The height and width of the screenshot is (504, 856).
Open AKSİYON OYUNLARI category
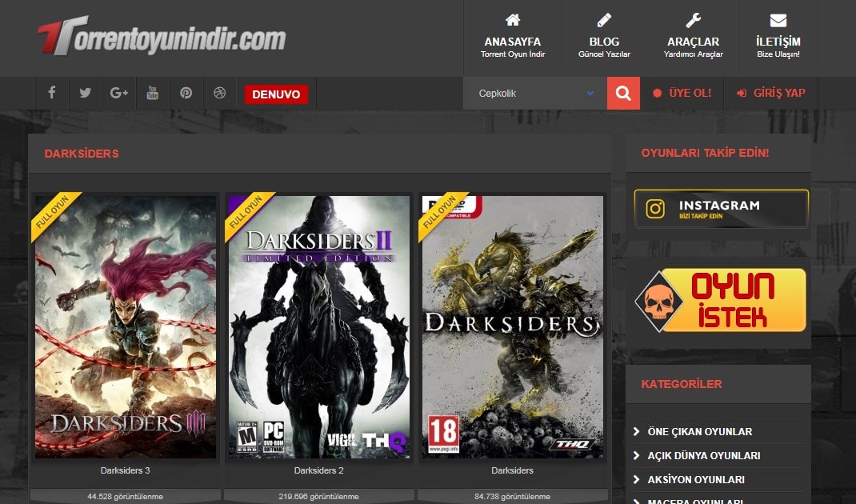tap(696, 479)
